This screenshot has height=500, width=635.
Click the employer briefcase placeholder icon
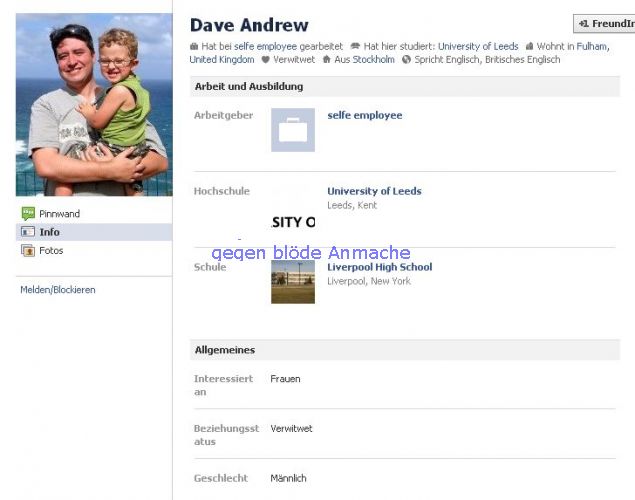[x=293, y=130]
